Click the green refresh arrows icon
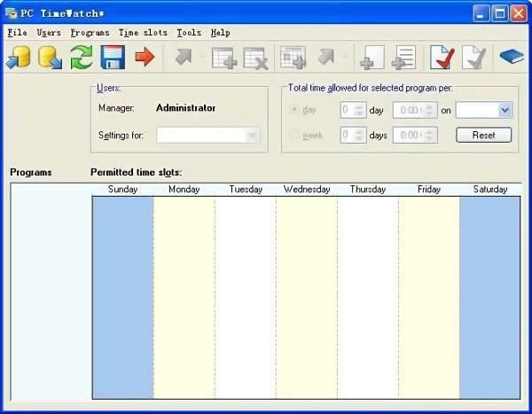 [x=82, y=58]
